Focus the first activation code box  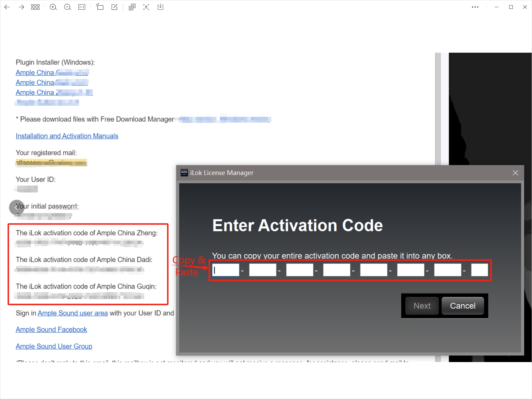226,270
